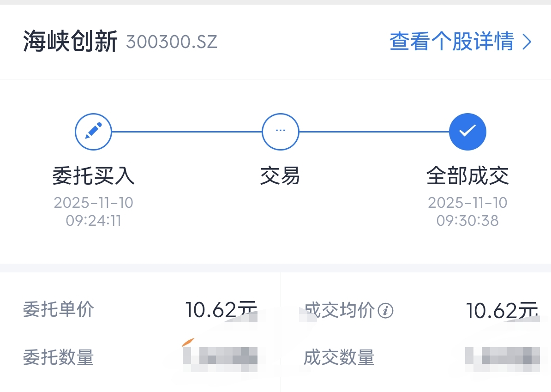This screenshot has width=551, height=392.
Task: Select the 海峡创新 stock name
Action: [x=70, y=42]
